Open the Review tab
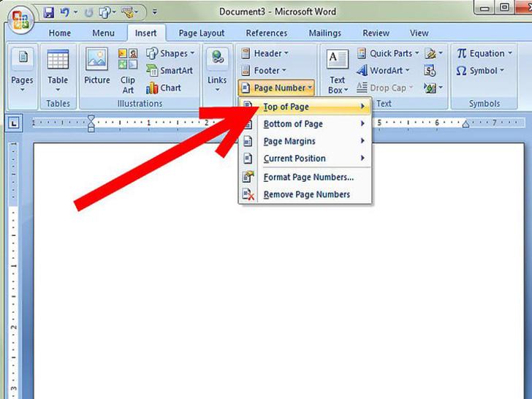The image size is (532, 399). click(x=376, y=33)
